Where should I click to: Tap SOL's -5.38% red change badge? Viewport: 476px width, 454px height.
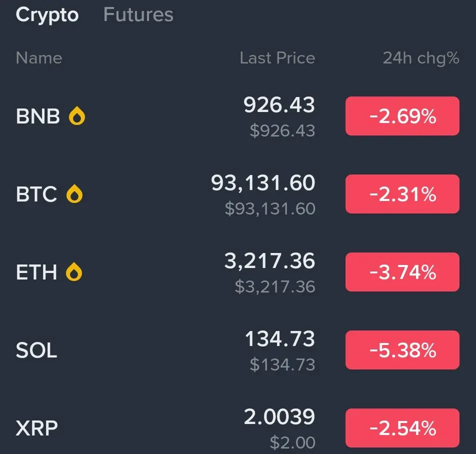pyautogui.click(x=402, y=350)
